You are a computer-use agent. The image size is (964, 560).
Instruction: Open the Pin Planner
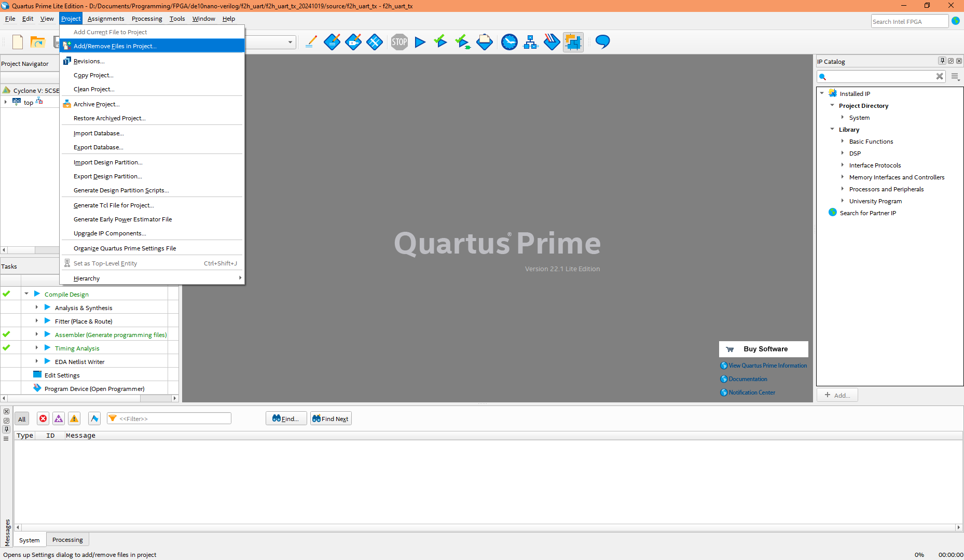353,42
